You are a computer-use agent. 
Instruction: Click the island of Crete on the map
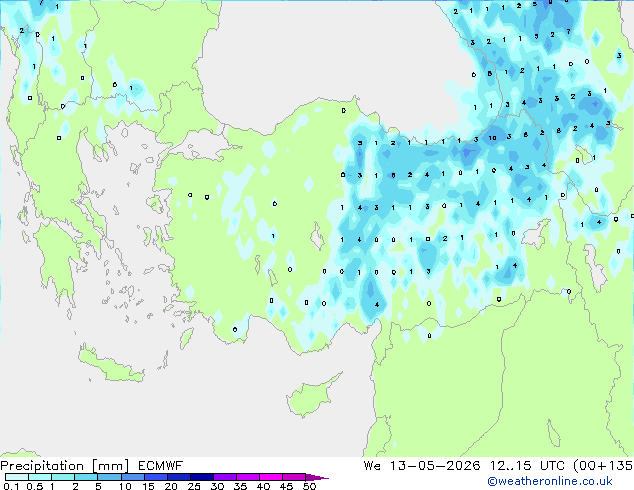click(111, 366)
